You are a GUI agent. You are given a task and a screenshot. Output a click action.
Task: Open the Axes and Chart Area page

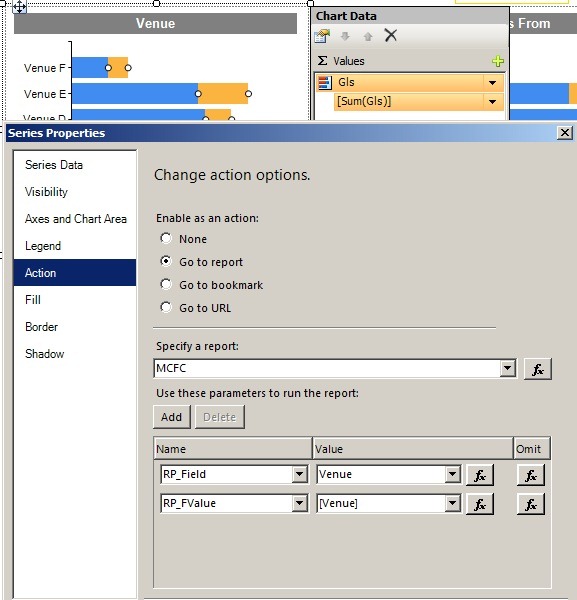75,219
